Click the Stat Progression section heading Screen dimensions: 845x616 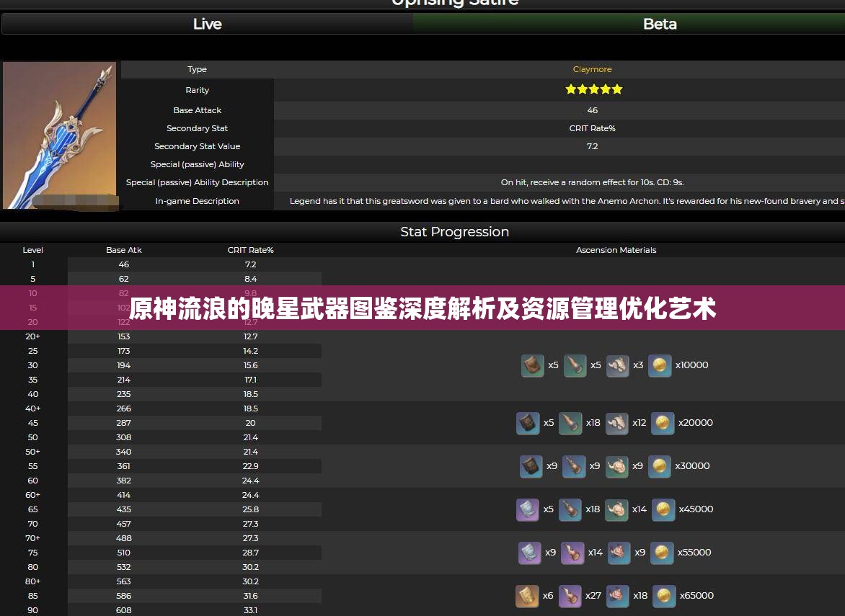pyautogui.click(x=454, y=232)
